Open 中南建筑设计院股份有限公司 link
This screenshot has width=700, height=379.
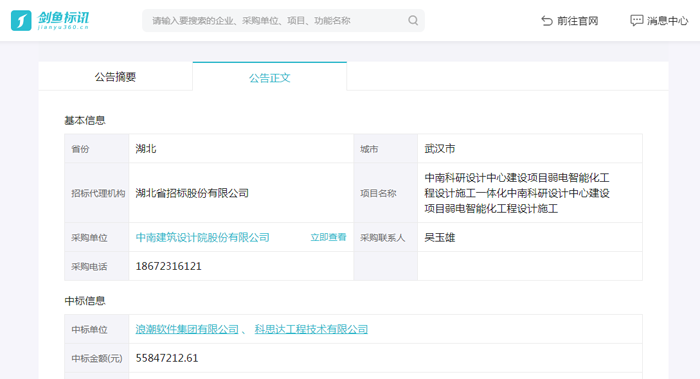(202, 237)
